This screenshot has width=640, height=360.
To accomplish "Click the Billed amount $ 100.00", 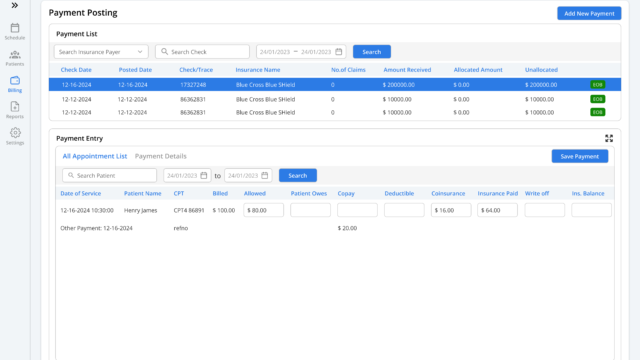I will (224, 210).
